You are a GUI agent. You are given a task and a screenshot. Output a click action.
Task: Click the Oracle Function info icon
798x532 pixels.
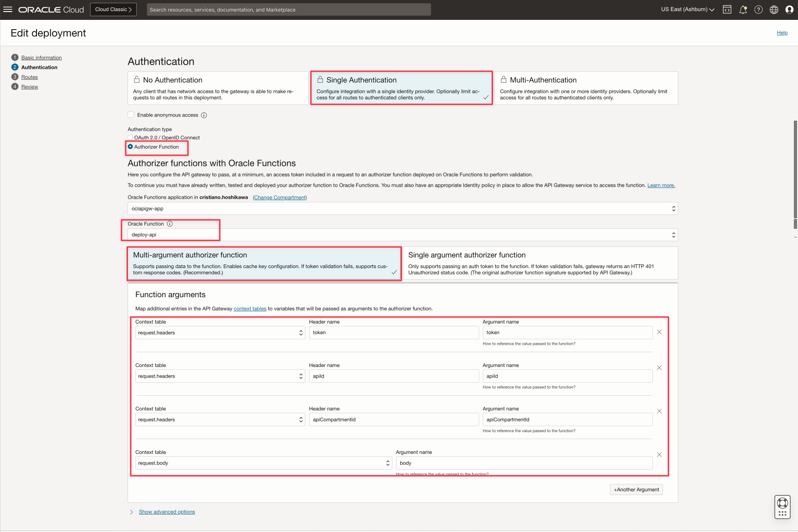click(170, 224)
